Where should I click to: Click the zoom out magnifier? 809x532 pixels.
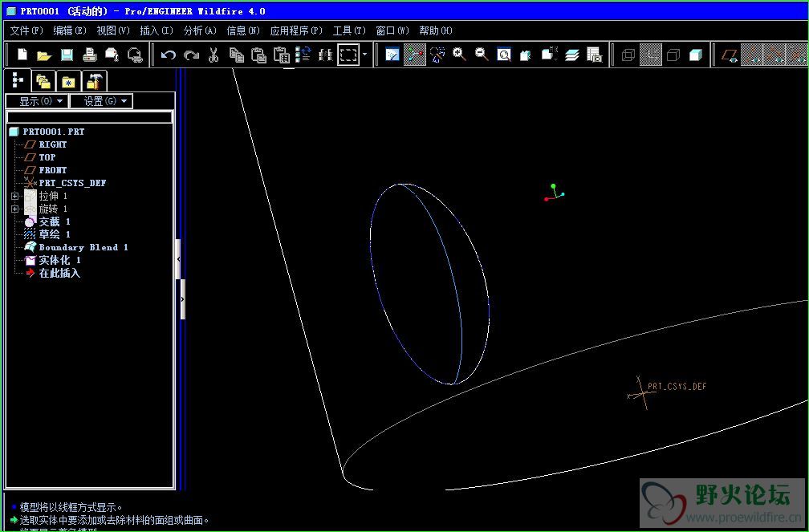coord(482,55)
